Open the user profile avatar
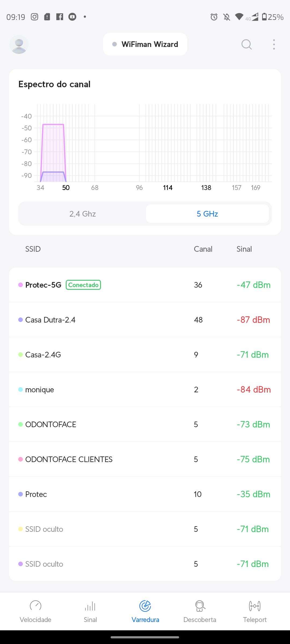The image size is (290, 644). (x=19, y=45)
